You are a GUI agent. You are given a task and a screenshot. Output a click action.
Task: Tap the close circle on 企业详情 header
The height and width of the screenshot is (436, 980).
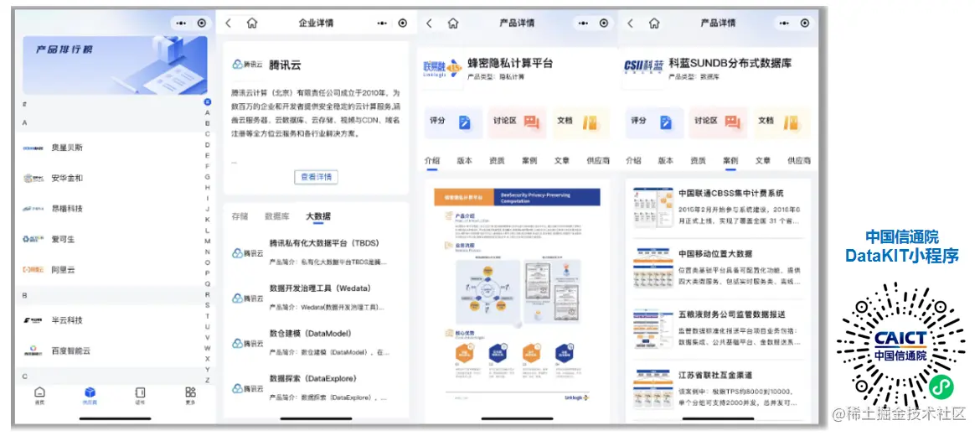[403, 23]
